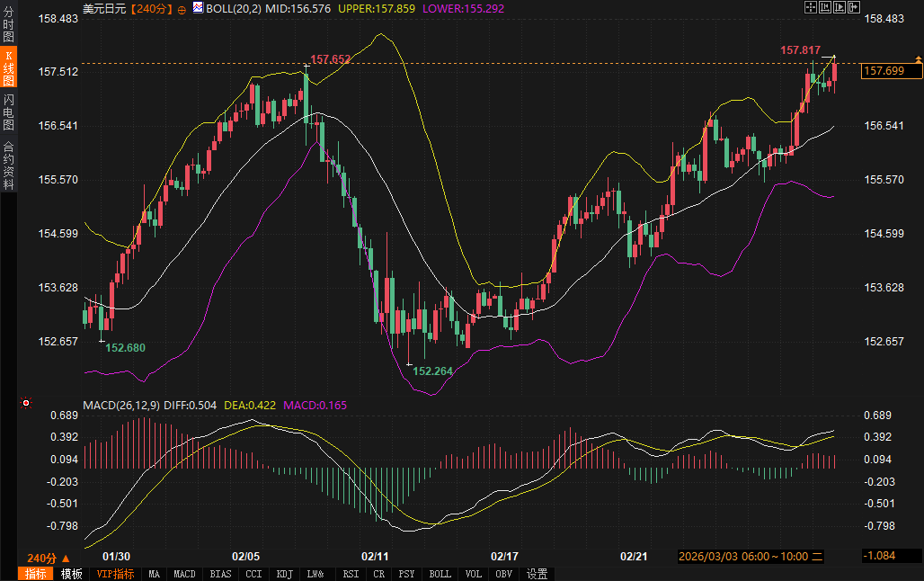
Task: Click the jump-to-start chart icon
Action: point(825,7)
